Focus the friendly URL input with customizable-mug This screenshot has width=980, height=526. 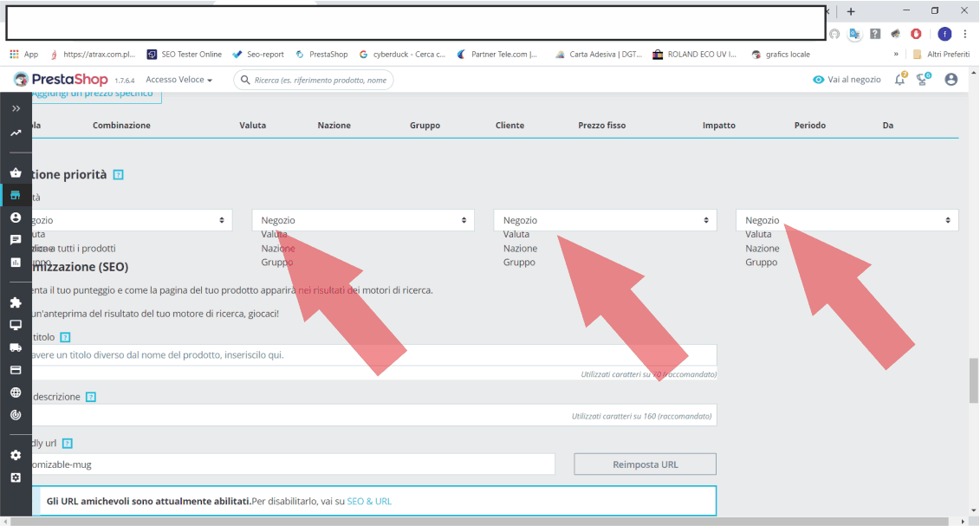coord(293,464)
